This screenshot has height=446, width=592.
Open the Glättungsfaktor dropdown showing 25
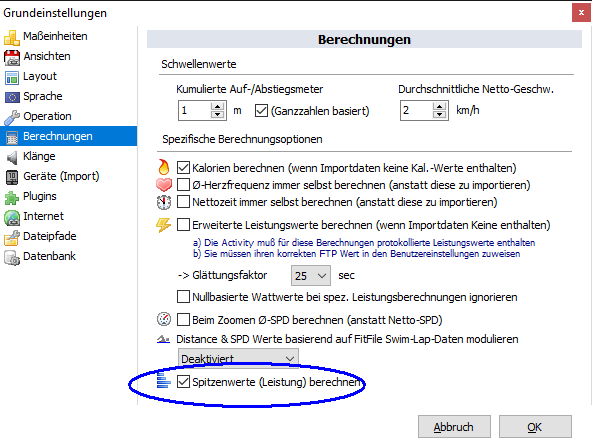[311, 275]
